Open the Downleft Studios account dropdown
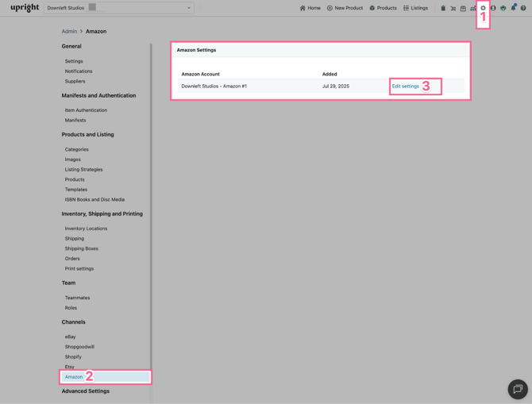Viewport: 532px width, 404px height. 118,8
